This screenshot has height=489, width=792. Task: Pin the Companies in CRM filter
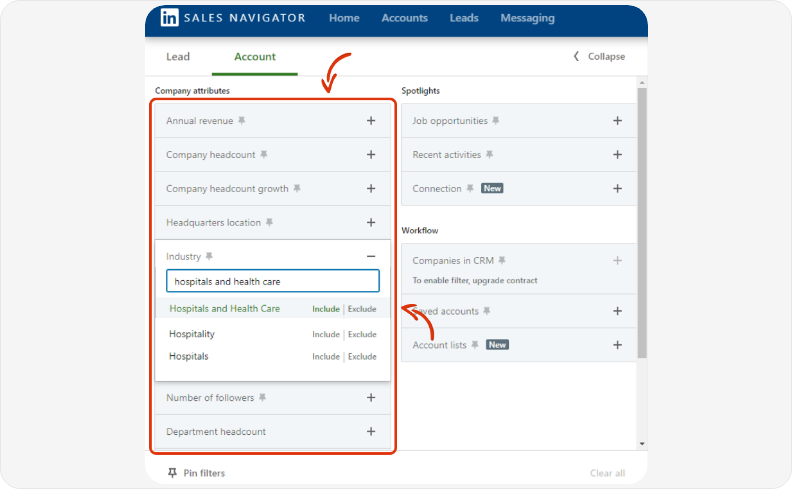point(502,260)
